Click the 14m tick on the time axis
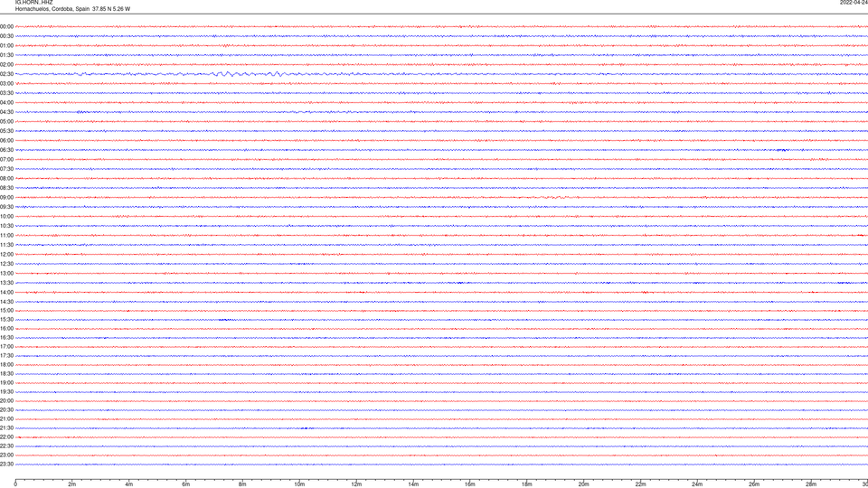This screenshot has height=488, width=868. pos(413,484)
